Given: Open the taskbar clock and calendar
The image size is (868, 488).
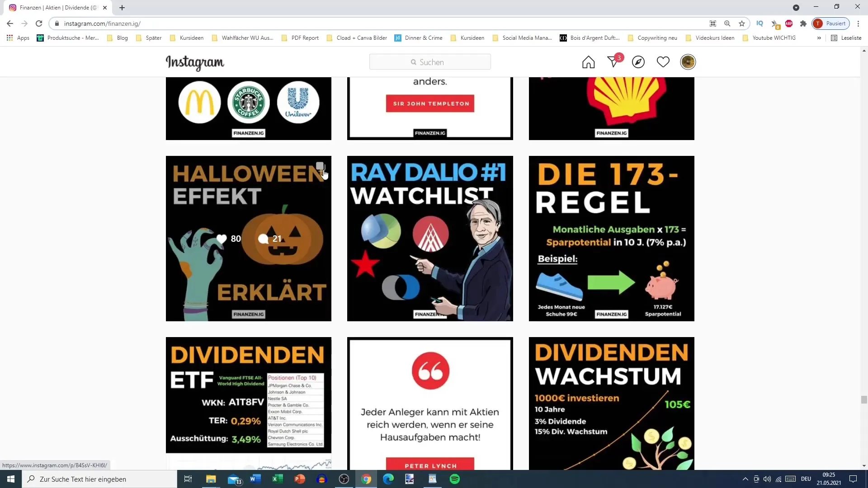Looking at the screenshot, I should point(829,479).
